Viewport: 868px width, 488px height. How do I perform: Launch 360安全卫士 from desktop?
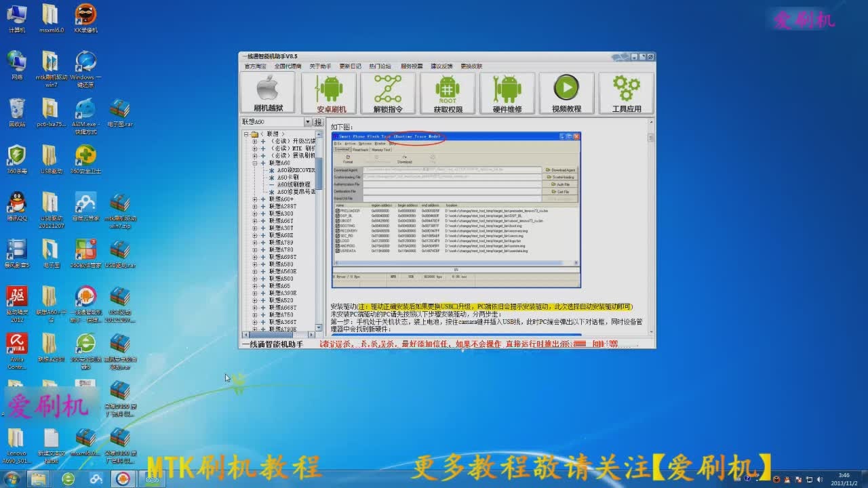pos(85,159)
